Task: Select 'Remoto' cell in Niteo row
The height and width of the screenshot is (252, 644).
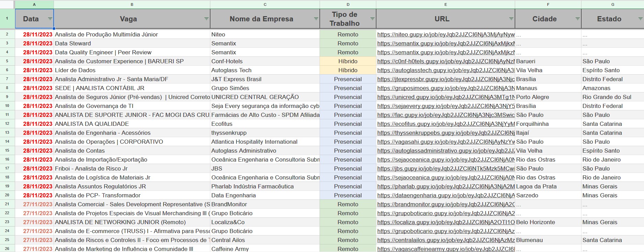Action: click(x=348, y=34)
